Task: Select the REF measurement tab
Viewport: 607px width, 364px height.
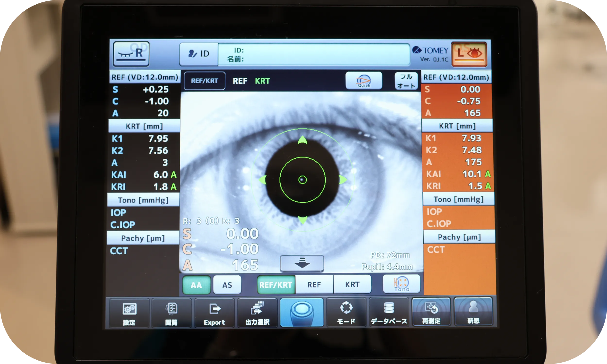Action: point(314,285)
